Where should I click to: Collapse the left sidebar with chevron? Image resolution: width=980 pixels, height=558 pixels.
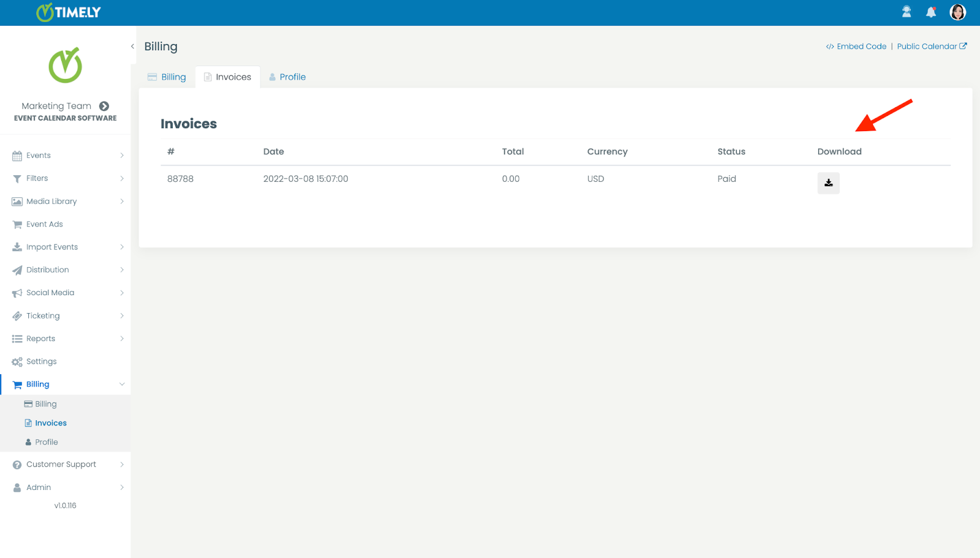point(132,46)
